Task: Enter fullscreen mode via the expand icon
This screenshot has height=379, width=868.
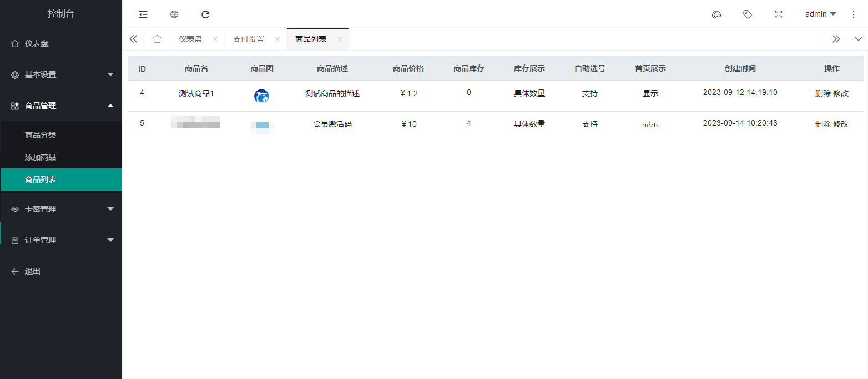Action: coord(779,14)
